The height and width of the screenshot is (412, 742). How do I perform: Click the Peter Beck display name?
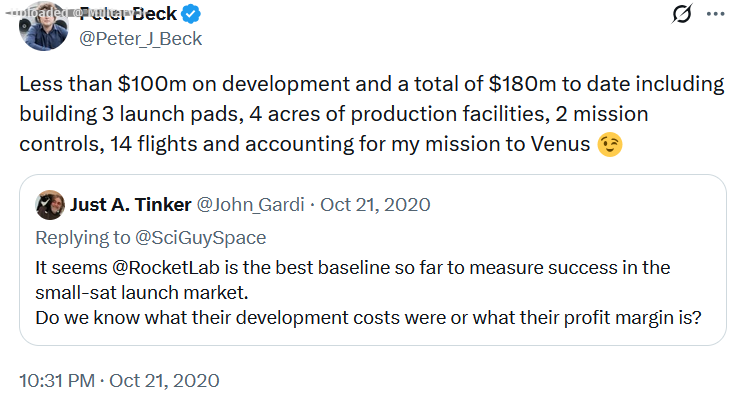click(128, 14)
